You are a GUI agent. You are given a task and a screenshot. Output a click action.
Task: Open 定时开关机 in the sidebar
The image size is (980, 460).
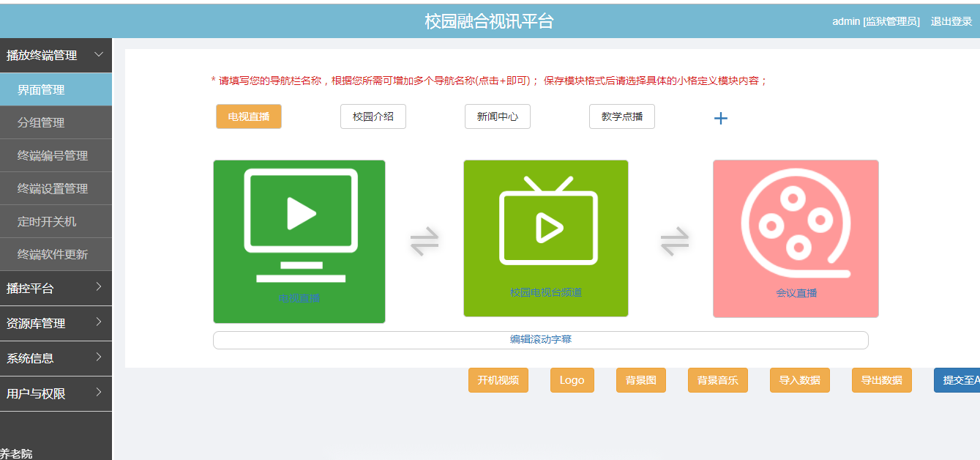[47, 221]
